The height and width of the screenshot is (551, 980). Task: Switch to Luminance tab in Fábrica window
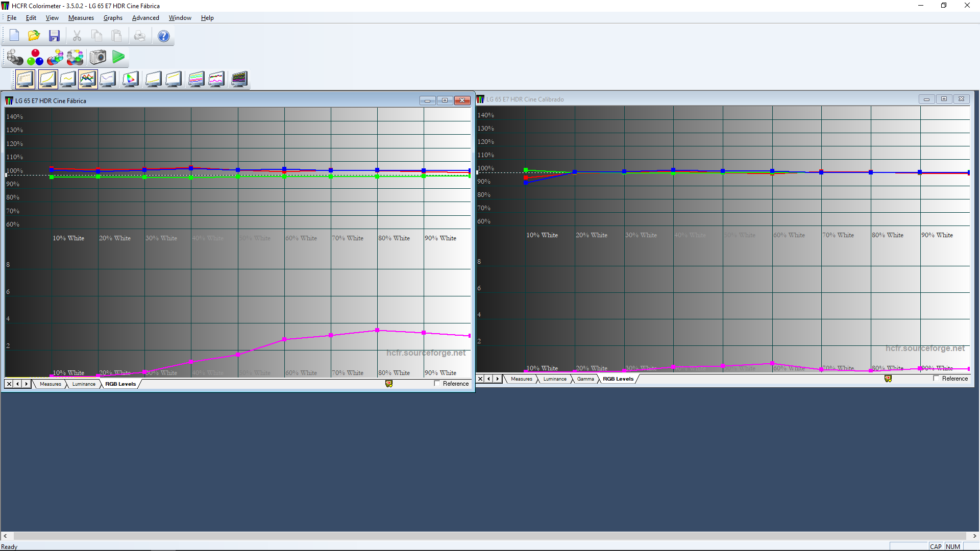[84, 384]
